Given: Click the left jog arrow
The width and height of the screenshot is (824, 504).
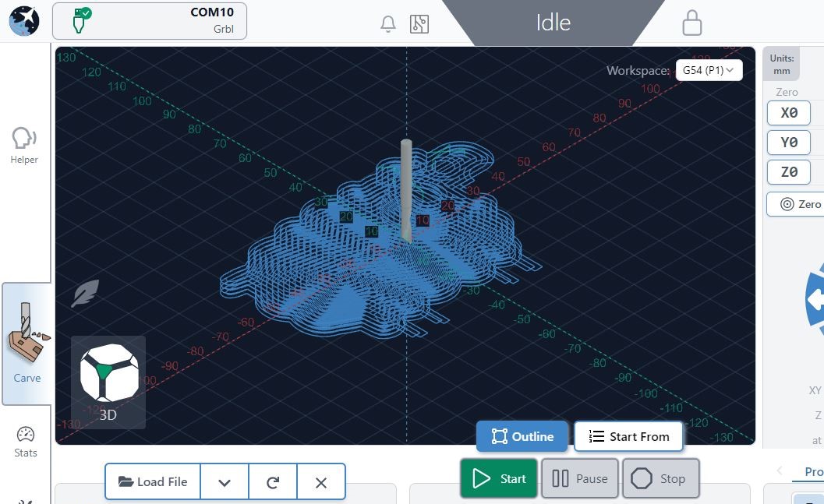Looking at the screenshot, I should 815,299.
